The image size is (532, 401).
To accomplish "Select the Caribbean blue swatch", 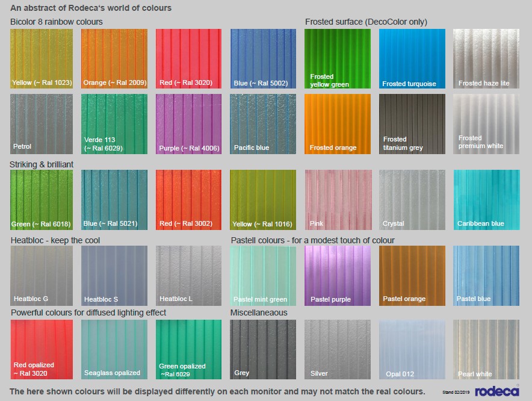I will 486,200.
